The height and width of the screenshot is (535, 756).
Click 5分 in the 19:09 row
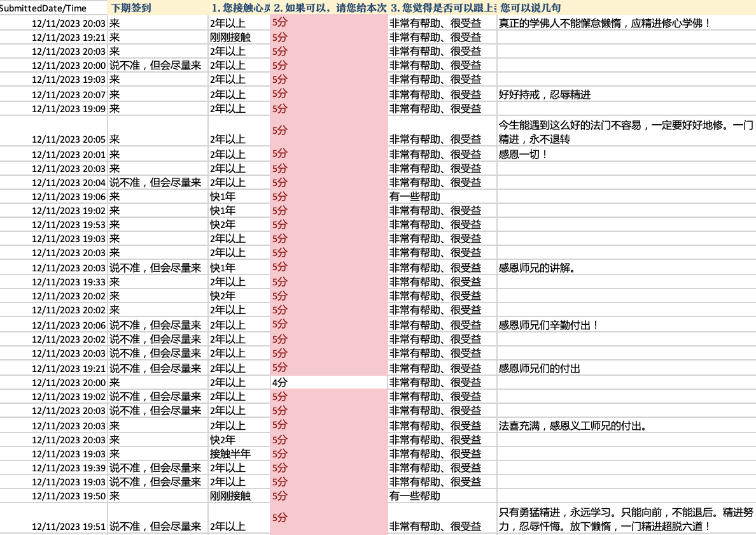279,108
